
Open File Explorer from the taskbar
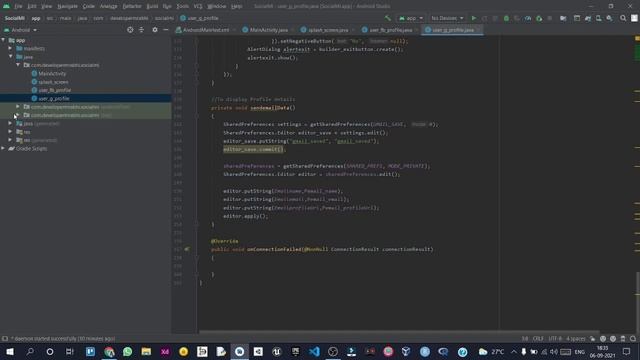click(146, 351)
